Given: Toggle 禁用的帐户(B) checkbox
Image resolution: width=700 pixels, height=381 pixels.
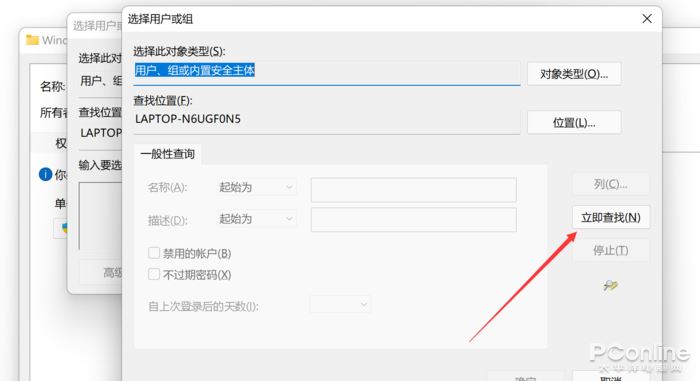Looking at the screenshot, I should tap(154, 253).
